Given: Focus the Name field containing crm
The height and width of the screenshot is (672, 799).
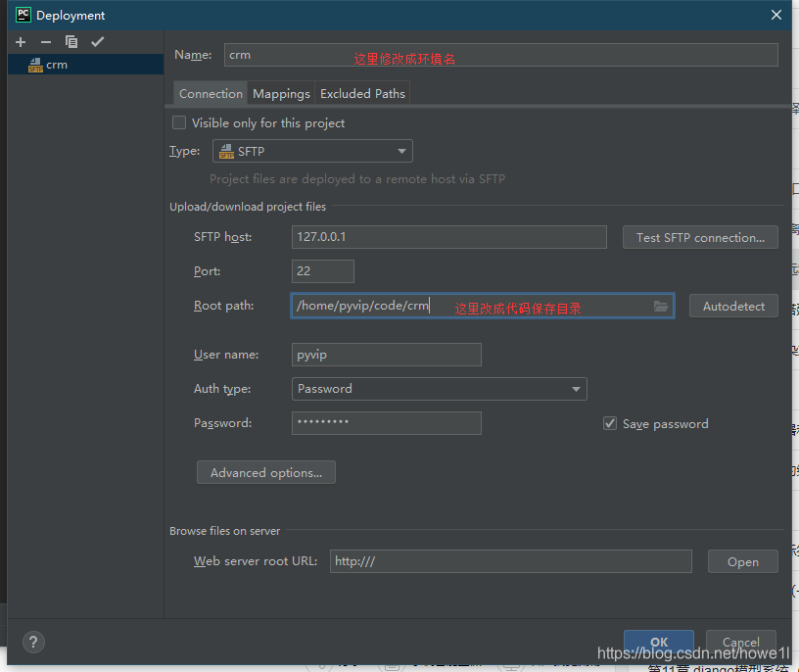Looking at the screenshot, I should tap(501, 55).
